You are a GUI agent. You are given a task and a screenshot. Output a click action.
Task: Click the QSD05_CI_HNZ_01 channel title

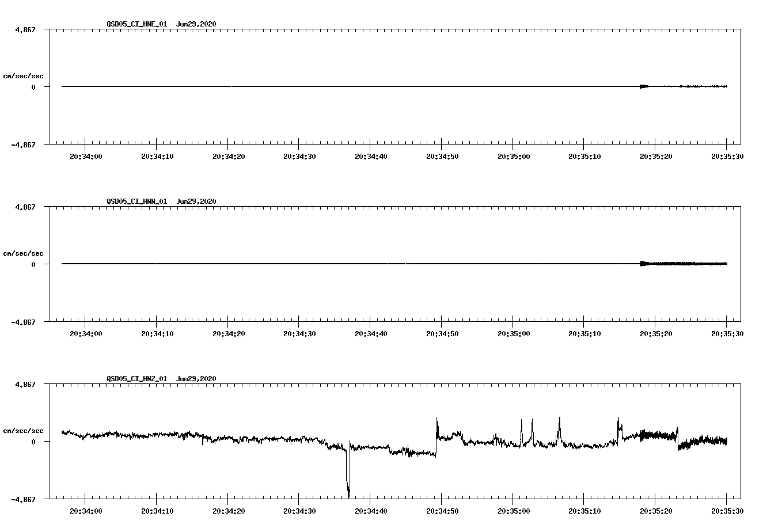pyautogui.click(x=137, y=379)
